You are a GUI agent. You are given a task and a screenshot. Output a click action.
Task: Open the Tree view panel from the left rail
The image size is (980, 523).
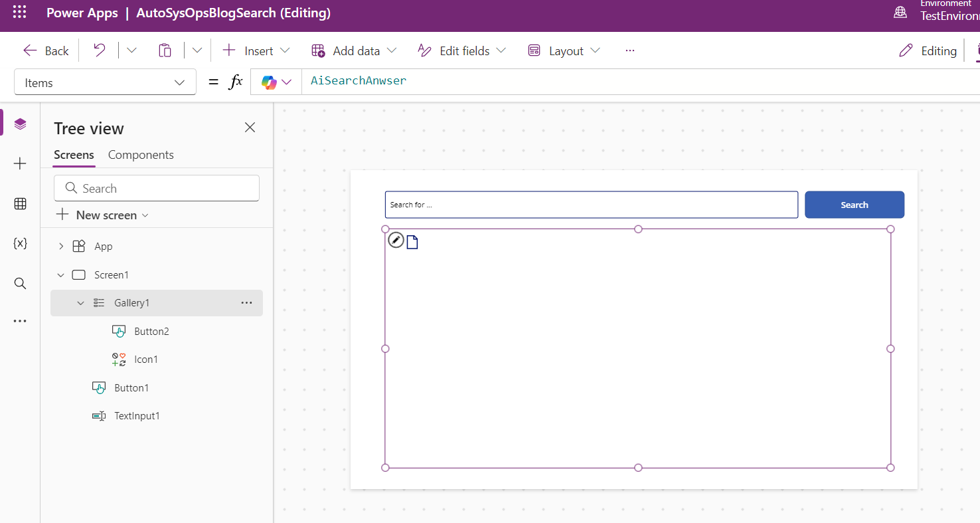point(20,124)
